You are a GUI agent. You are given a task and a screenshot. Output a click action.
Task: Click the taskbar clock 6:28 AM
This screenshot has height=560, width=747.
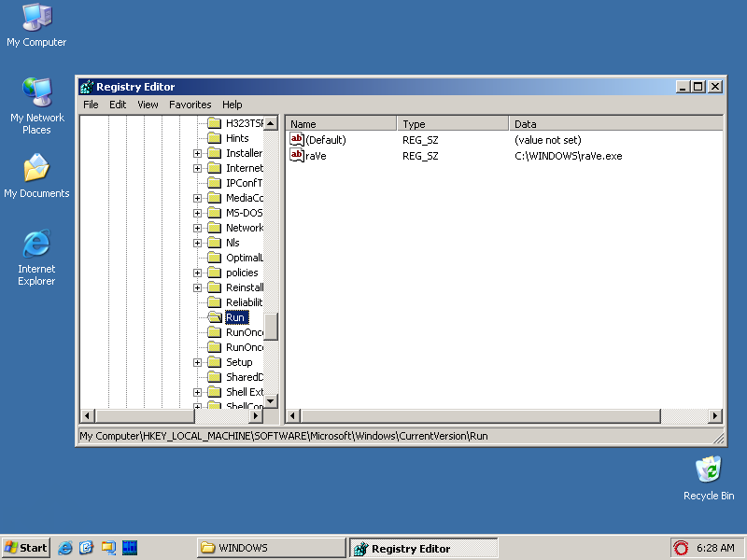[715, 548]
